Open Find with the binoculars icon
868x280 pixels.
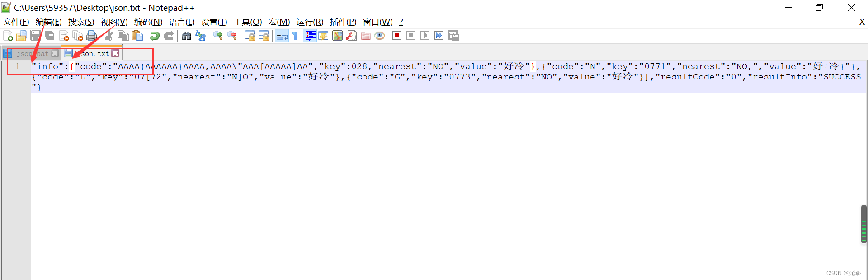pyautogui.click(x=186, y=36)
